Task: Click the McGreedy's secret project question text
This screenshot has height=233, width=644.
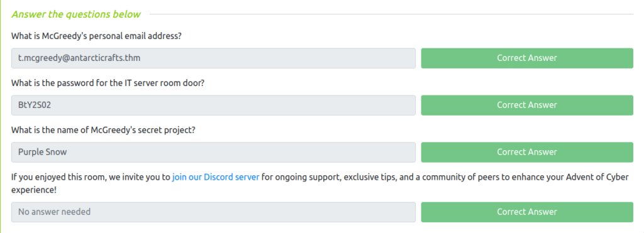Action: tap(103, 131)
